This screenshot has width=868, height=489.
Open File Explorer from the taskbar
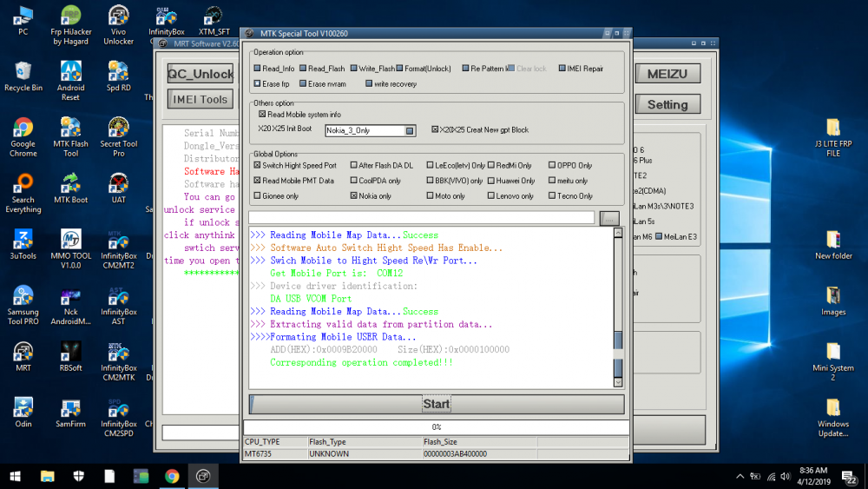(x=47, y=476)
